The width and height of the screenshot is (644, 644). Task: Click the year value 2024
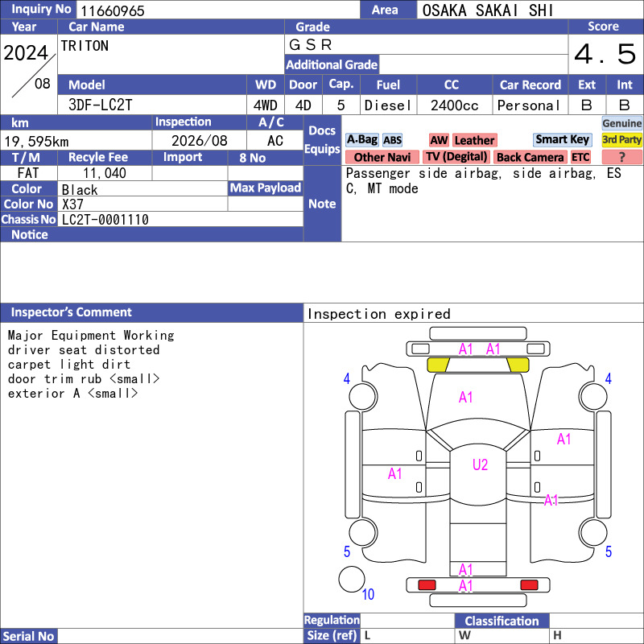click(x=26, y=53)
